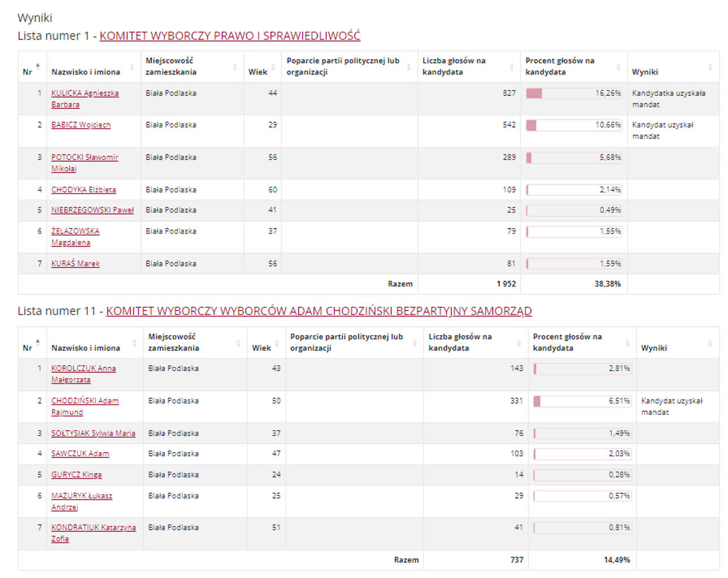Click the Wiek sort arrows in the Lista numer 11 table
Viewport: 728px width, 578px height.
(x=276, y=343)
